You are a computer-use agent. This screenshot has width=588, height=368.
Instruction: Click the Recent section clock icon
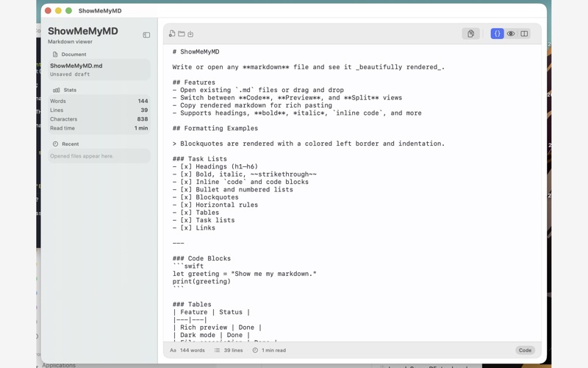pos(56,144)
